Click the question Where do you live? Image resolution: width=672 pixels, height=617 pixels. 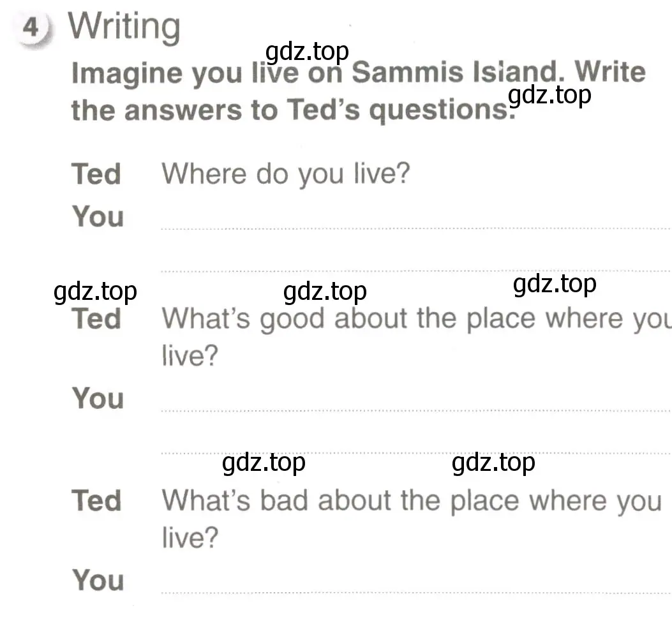click(x=286, y=174)
